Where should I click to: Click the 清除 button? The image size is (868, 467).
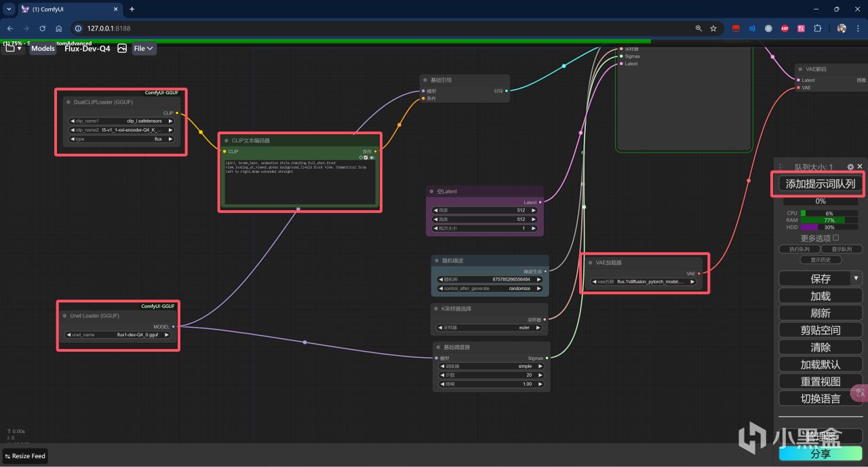(820, 347)
